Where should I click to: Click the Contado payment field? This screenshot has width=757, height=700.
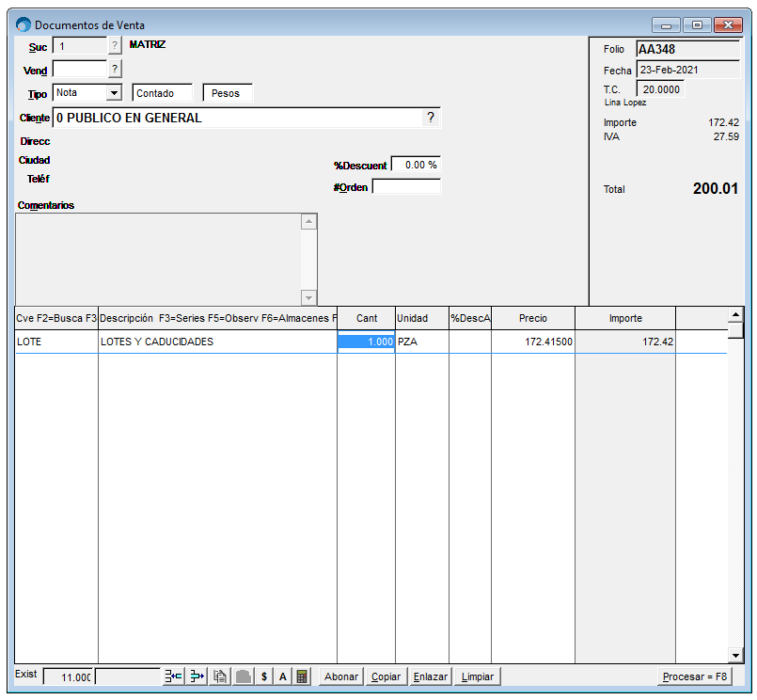162,93
